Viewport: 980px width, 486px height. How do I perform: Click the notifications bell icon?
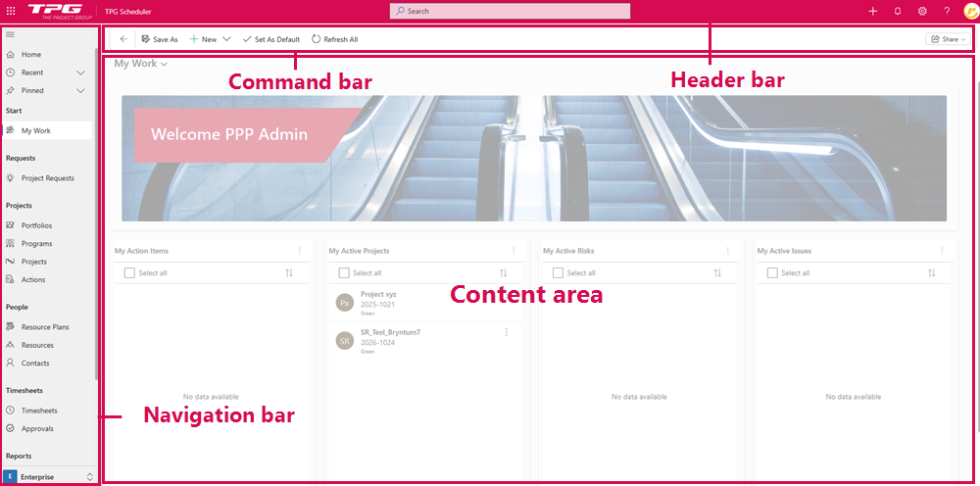click(898, 11)
